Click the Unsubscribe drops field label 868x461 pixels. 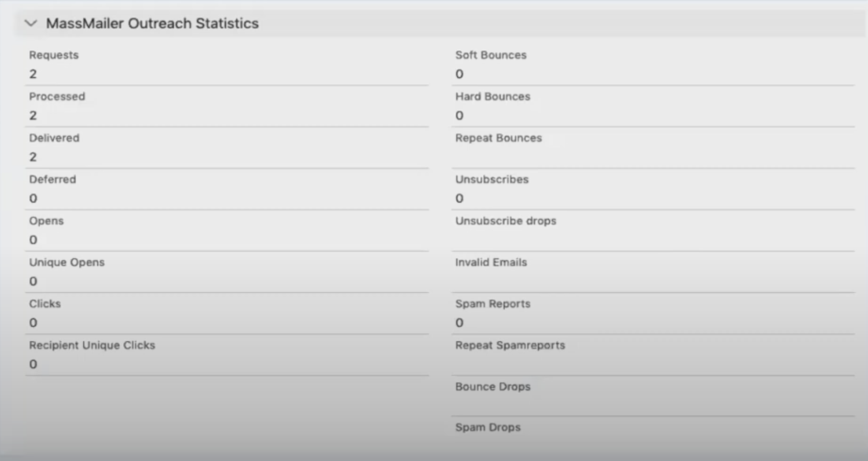(x=506, y=221)
